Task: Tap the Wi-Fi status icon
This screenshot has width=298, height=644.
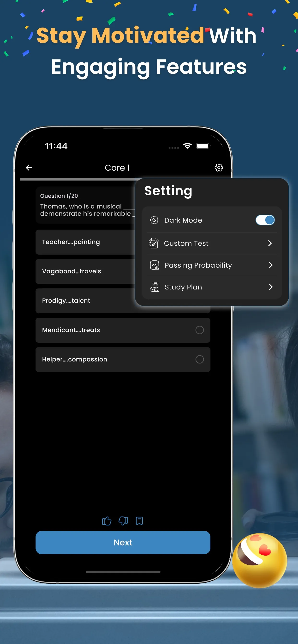Action: coord(187,146)
